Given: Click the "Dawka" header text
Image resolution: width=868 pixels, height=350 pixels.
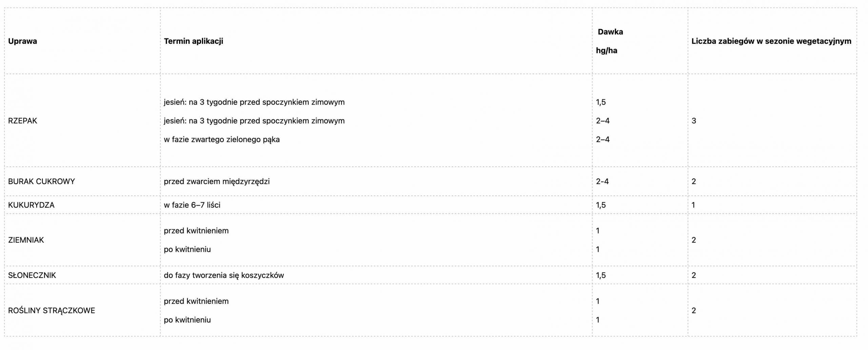Looking at the screenshot, I should pyautogui.click(x=610, y=32).
